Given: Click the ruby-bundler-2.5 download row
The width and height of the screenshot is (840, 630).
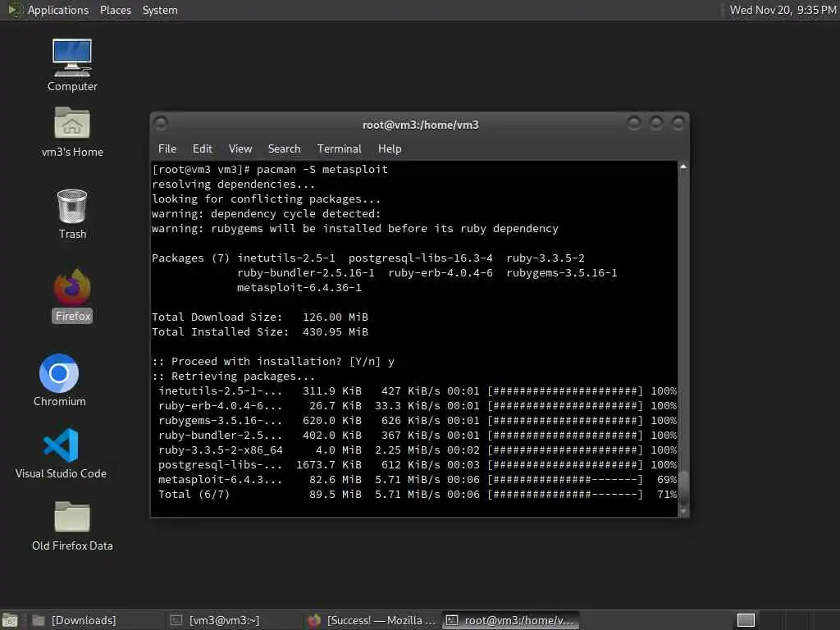Looking at the screenshot, I should coord(418,435).
